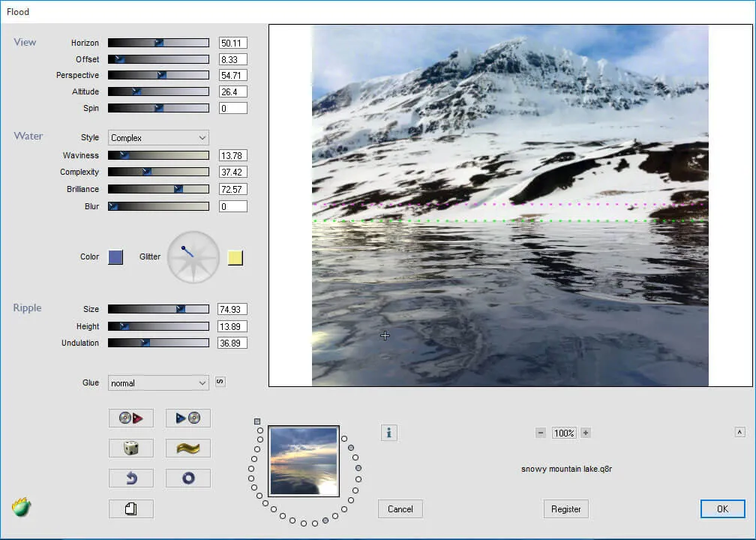Click the gold wave randomize-water icon
The height and width of the screenshot is (540, 756).
[x=187, y=448]
